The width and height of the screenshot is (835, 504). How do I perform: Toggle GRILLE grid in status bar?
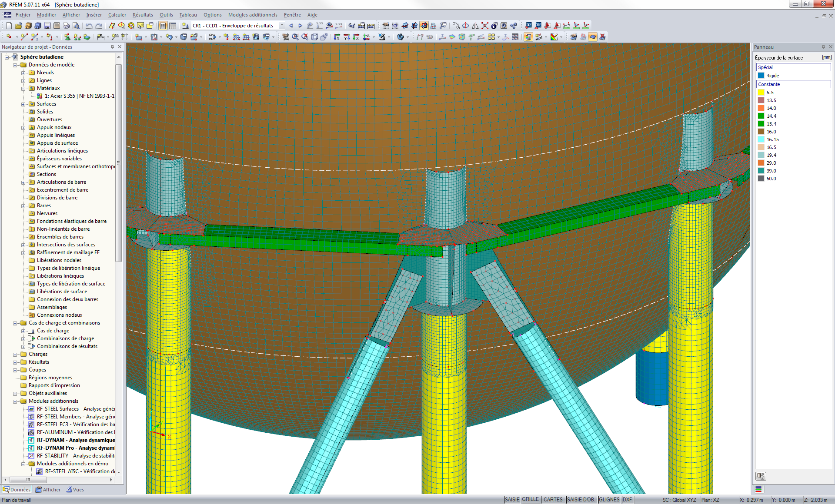pos(531,500)
